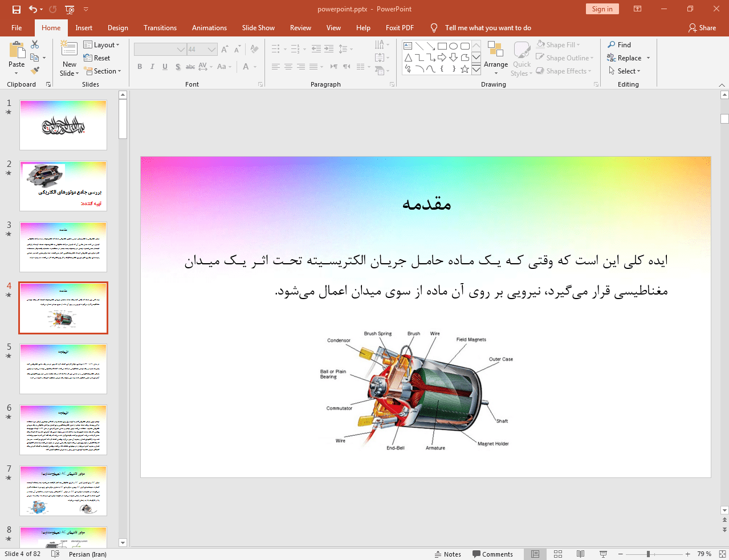Open the Find command
This screenshot has height=560, width=729.
[620, 45]
